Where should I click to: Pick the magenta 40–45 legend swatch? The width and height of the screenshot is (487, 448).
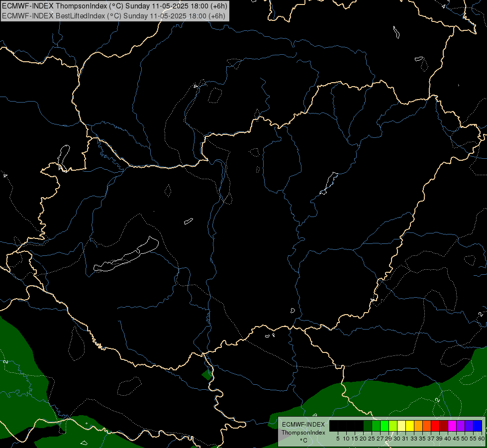[x=452, y=426]
